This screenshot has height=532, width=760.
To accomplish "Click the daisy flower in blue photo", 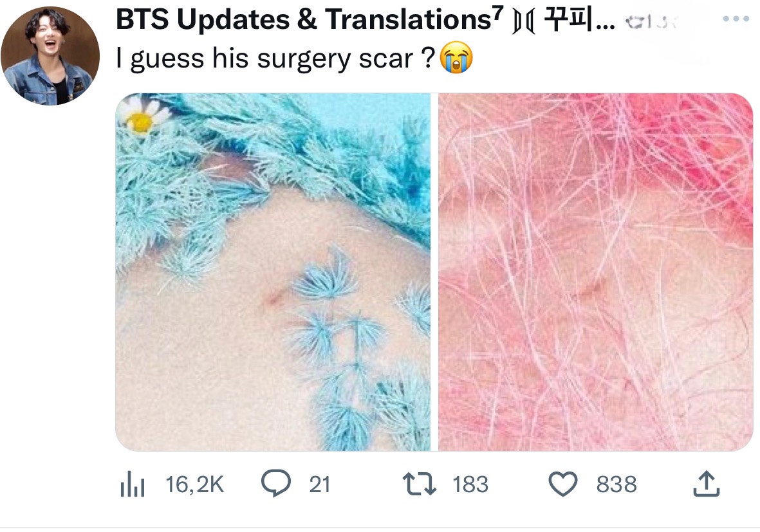I will 142,116.
